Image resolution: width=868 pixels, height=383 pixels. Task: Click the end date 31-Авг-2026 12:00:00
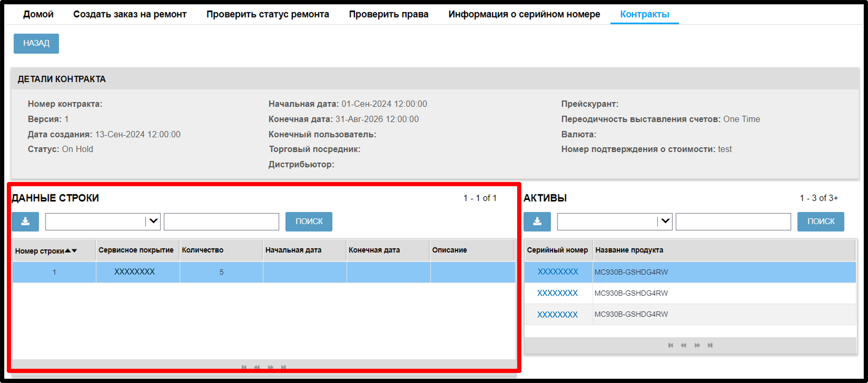377,119
